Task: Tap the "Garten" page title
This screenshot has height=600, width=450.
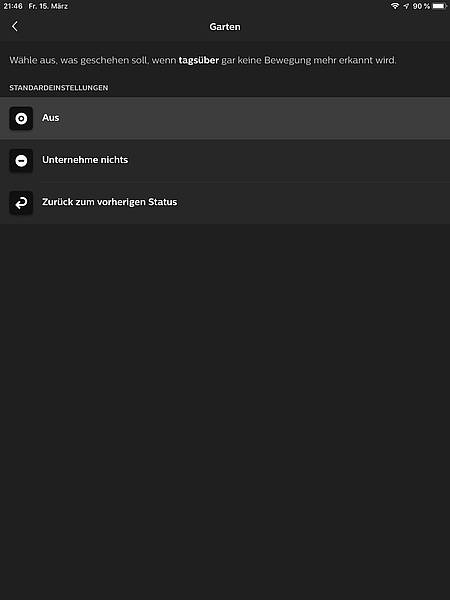Action: point(225,27)
